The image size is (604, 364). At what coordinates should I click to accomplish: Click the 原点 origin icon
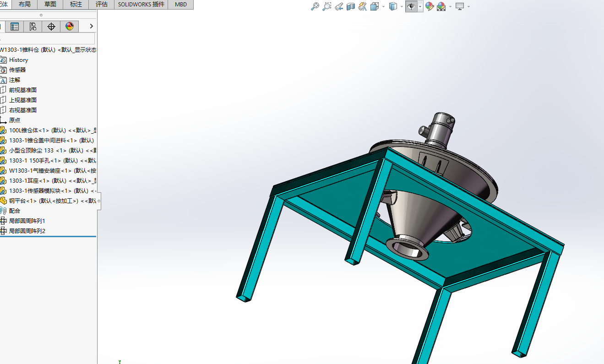pos(3,120)
